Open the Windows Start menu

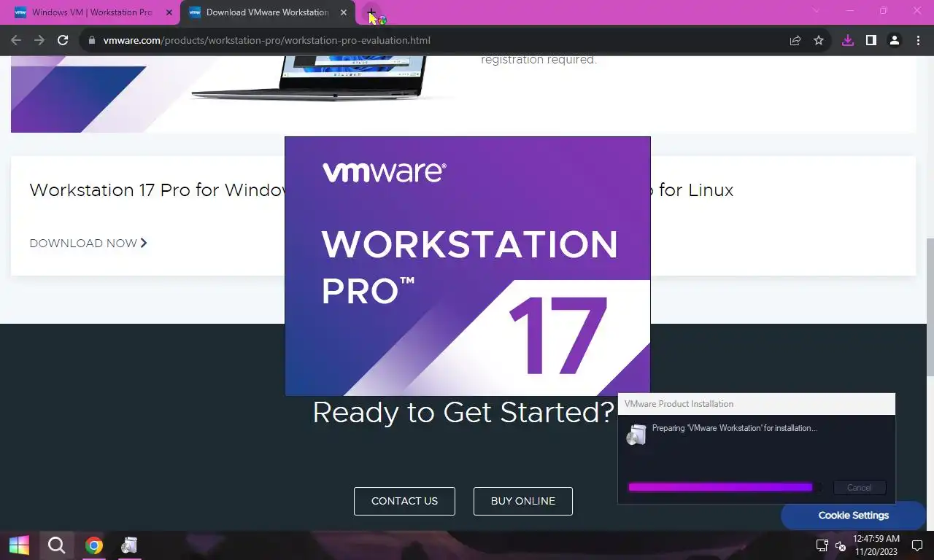pyautogui.click(x=19, y=545)
